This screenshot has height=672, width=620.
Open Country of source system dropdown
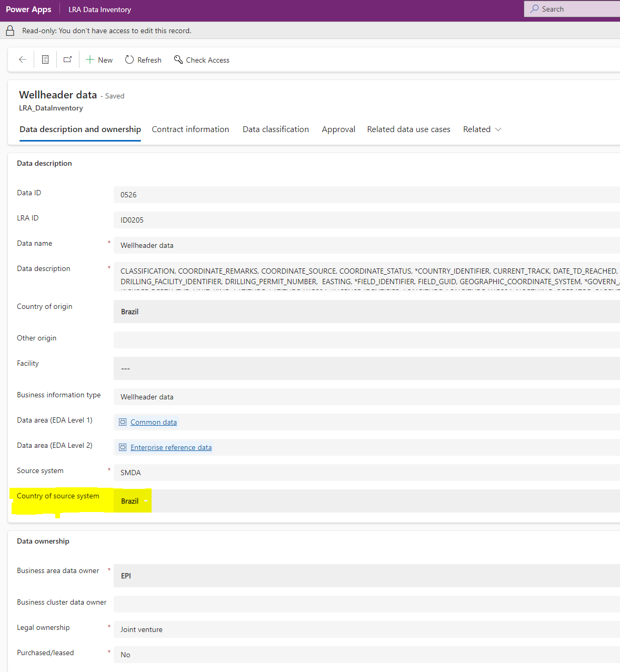146,501
